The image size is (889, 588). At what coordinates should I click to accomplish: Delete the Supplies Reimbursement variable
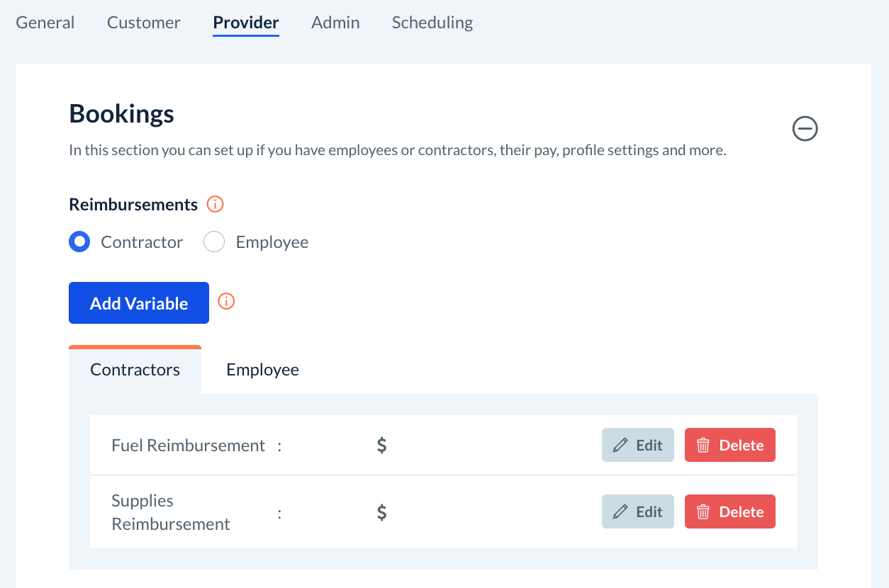pyautogui.click(x=729, y=511)
